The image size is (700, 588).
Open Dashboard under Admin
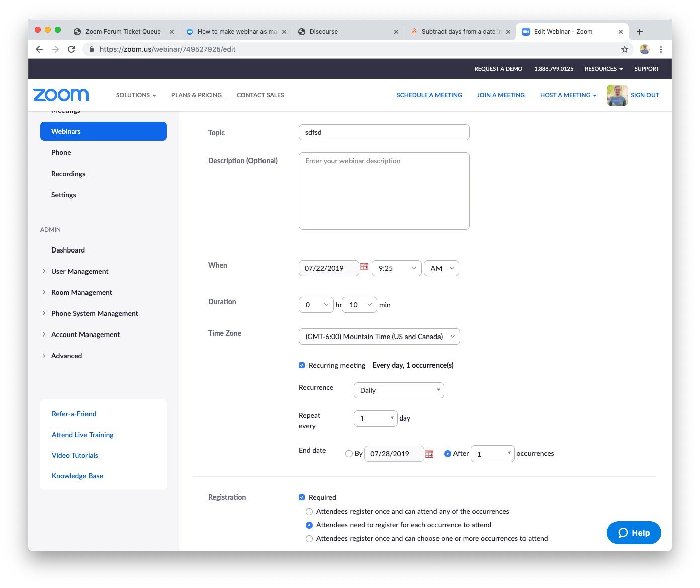pos(68,250)
